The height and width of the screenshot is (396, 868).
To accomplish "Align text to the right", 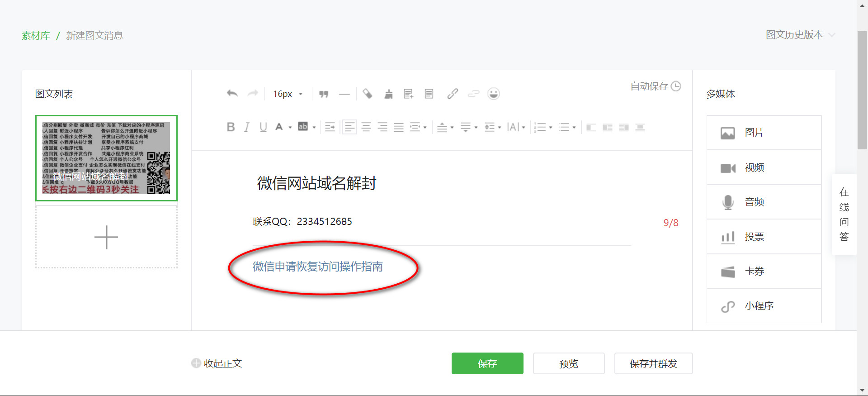I will pyautogui.click(x=382, y=127).
